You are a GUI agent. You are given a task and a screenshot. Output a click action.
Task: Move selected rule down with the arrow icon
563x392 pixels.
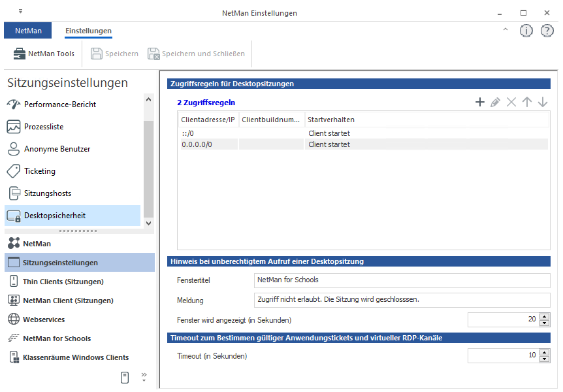pyautogui.click(x=543, y=102)
